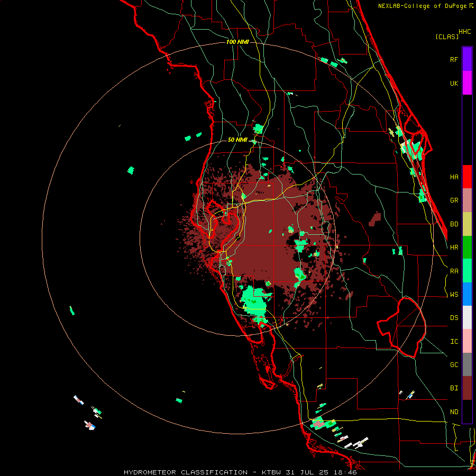The height and width of the screenshot is (476, 476).
Task: Pick the HR dark green legend swatch
Action: pos(467,248)
